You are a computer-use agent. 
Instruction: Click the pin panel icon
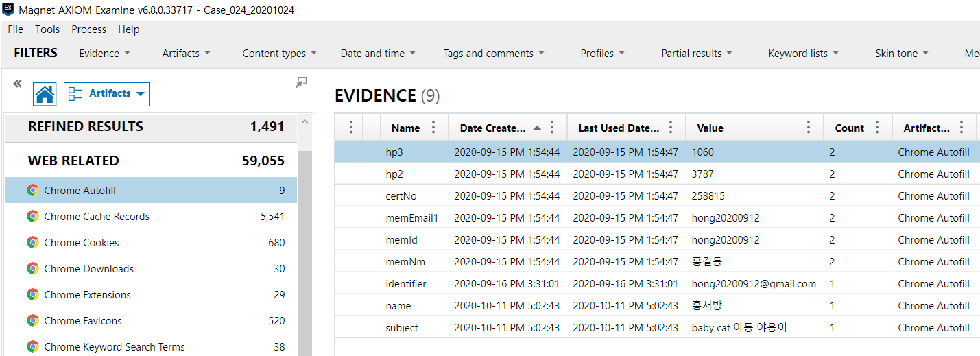tap(300, 82)
